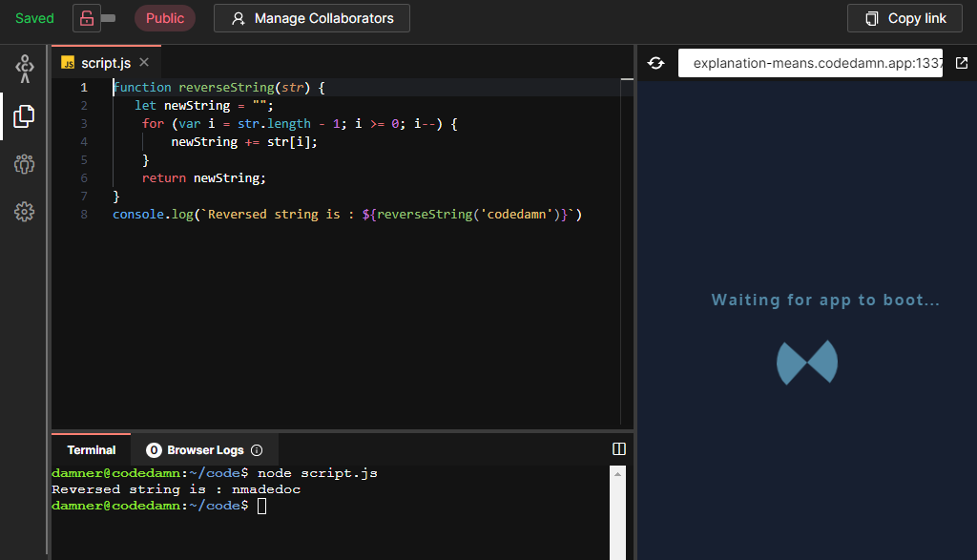The height and width of the screenshot is (560, 977).
Task: Open the codedamn logo sidebar icon
Action: (x=24, y=69)
